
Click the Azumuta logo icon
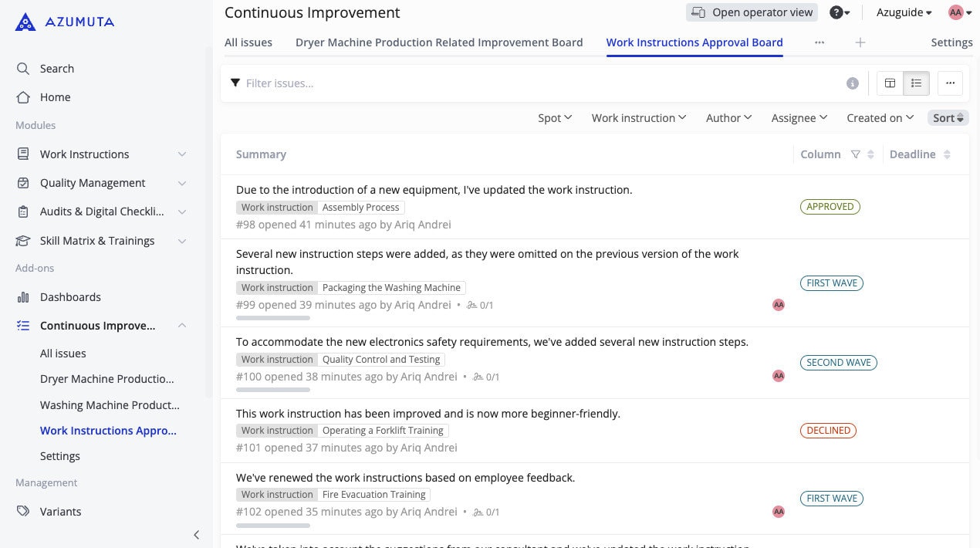25,22
